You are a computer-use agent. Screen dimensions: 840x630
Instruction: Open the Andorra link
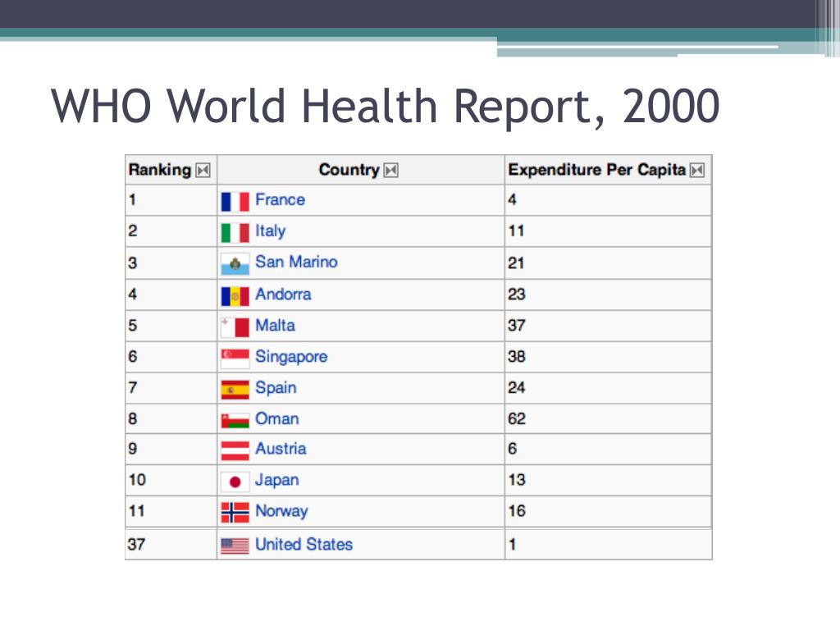pos(283,294)
